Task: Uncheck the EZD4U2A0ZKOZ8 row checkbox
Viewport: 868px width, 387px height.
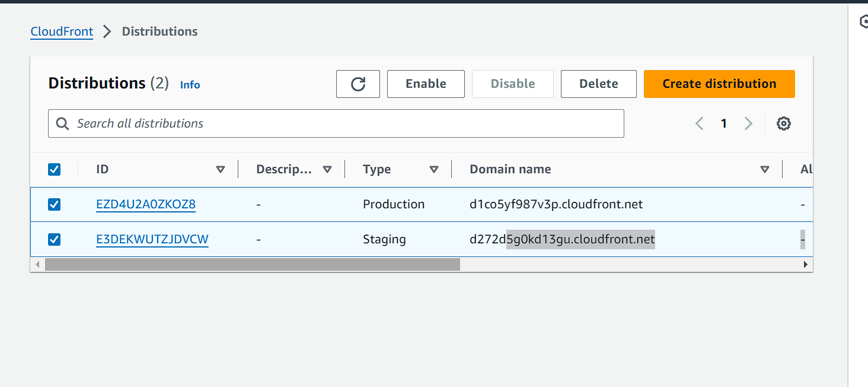Action: coord(54,205)
